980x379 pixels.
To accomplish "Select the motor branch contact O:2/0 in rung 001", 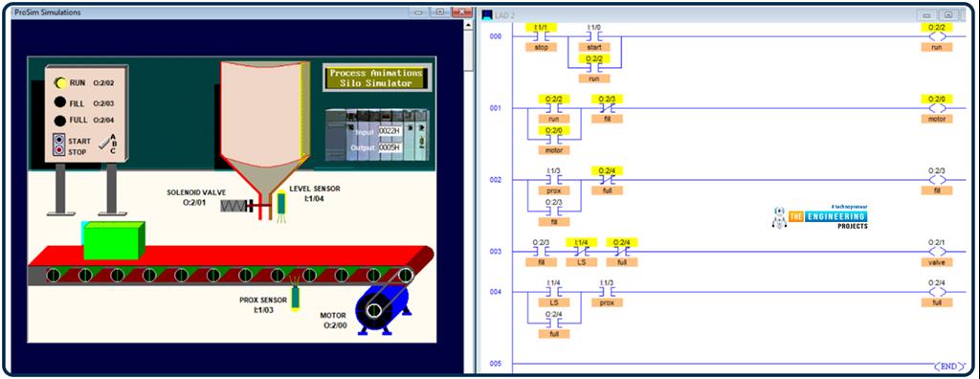I will [x=554, y=139].
